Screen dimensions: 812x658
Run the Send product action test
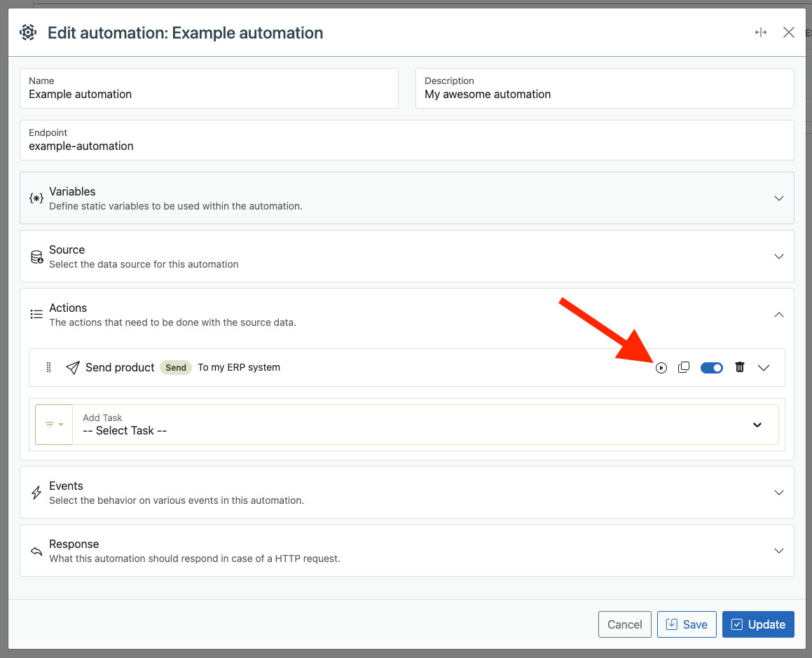[x=661, y=368]
